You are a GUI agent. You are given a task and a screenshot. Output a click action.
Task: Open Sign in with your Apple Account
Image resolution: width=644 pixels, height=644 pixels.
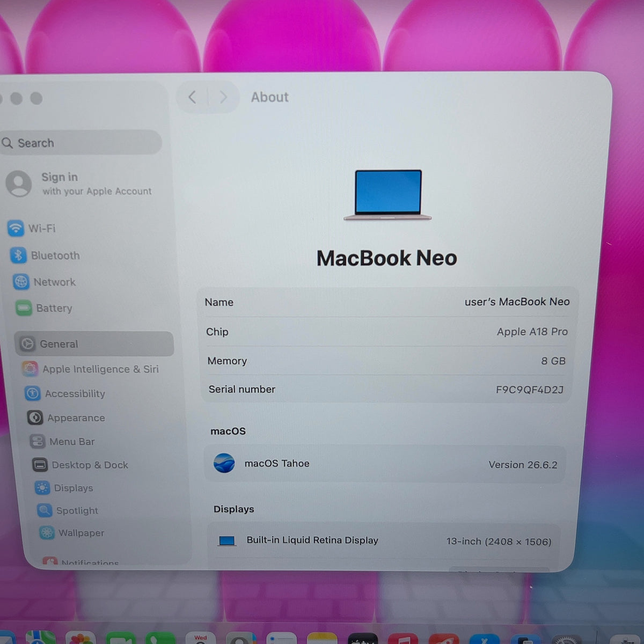coord(80,184)
